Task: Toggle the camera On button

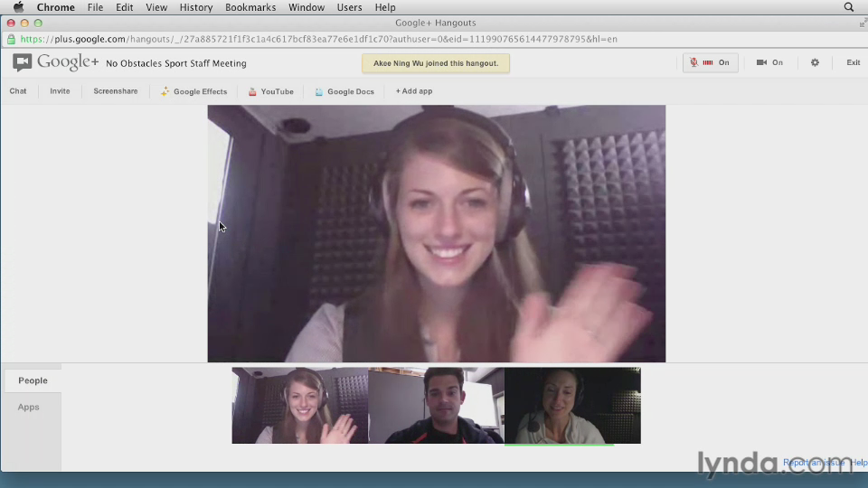Action: click(769, 63)
